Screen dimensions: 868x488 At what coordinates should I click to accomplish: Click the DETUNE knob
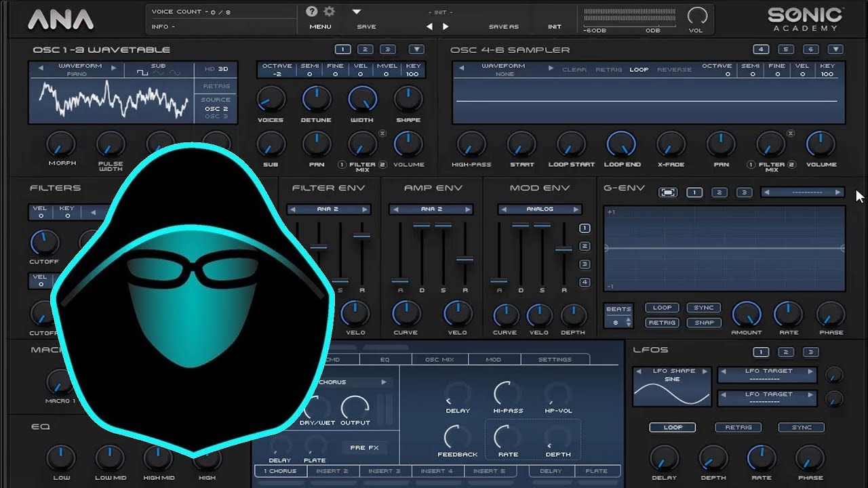(316, 99)
